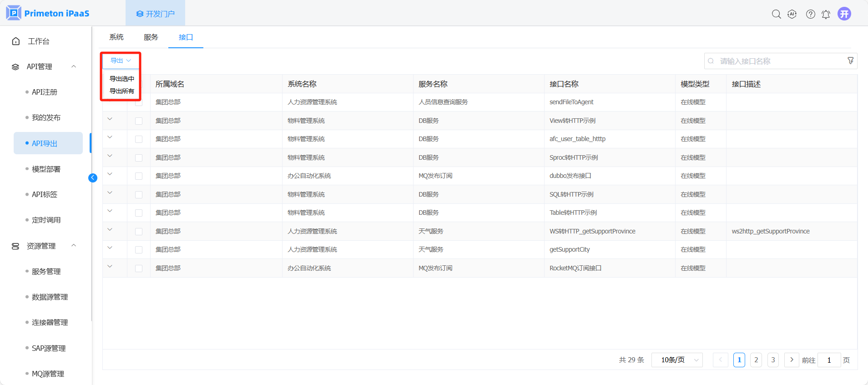Image resolution: width=868 pixels, height=385 pixels.
Task: Collapse the API管理 sidebar group
Action: point(74,66)
